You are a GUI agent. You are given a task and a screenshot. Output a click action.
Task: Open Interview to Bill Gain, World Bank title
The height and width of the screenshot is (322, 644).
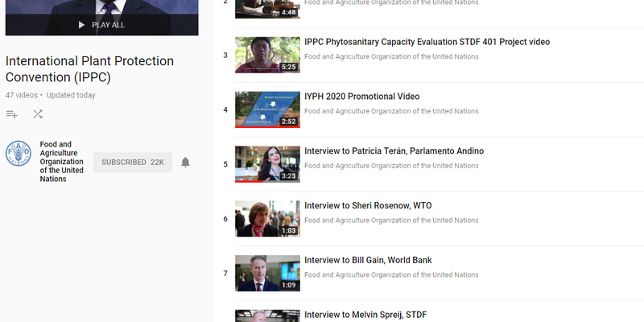(368, 260)
